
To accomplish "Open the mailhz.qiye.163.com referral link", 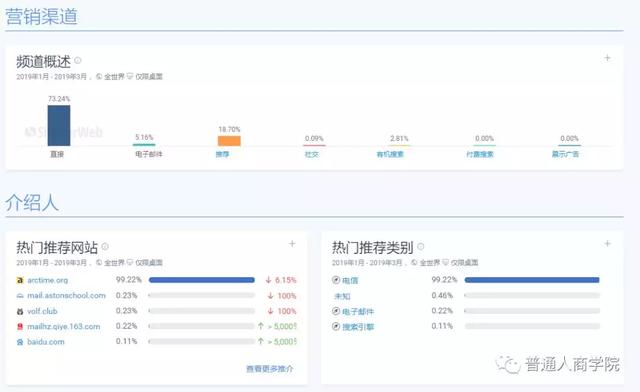I will click(x=63, y=326).
